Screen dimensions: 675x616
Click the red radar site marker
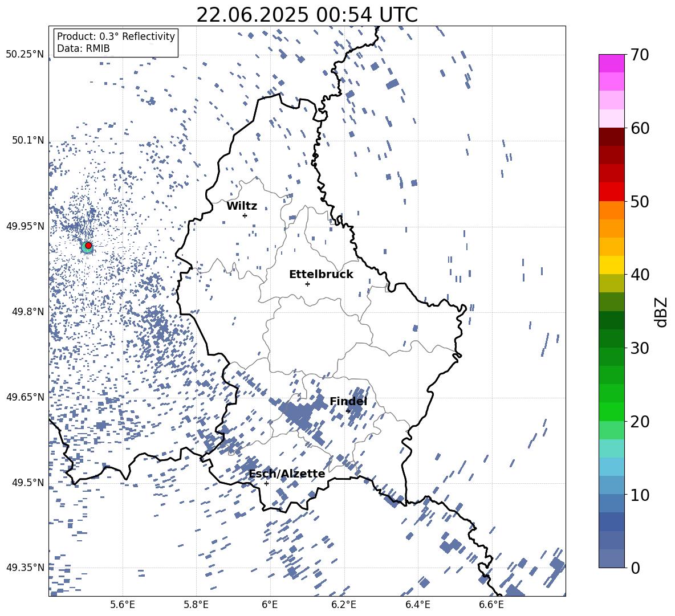point(88,245)
